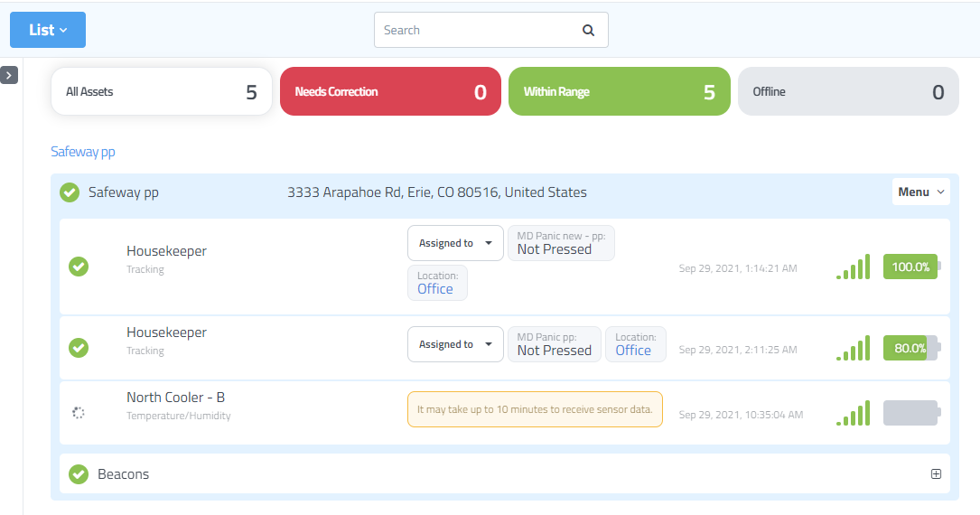Expand the Beacons section plus icon

click(x=936, y=474)
